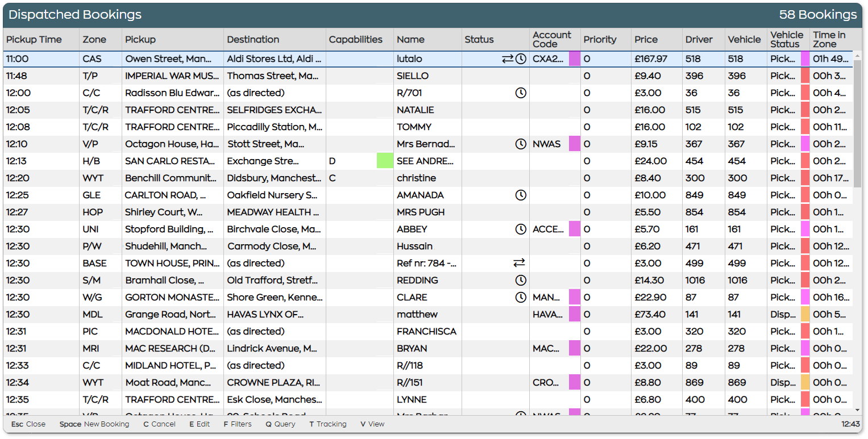This screenshot has width=868, height=439.
Task: Click destination Lindrick Avenue cell
Action: [x=275, y=348]
